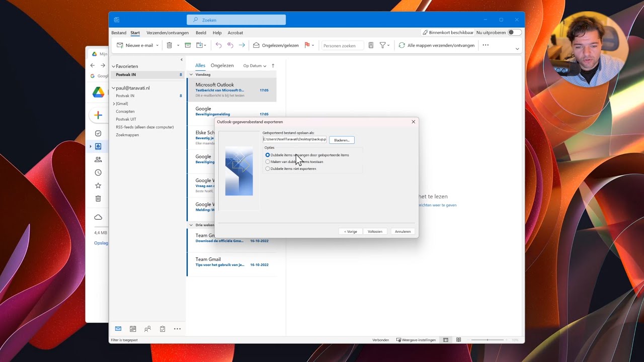The height and width of the screenshot is (362, 644).
Task: Select 'Dubbele items vervangen door geëxporteerde items' option
Action: 307,155
